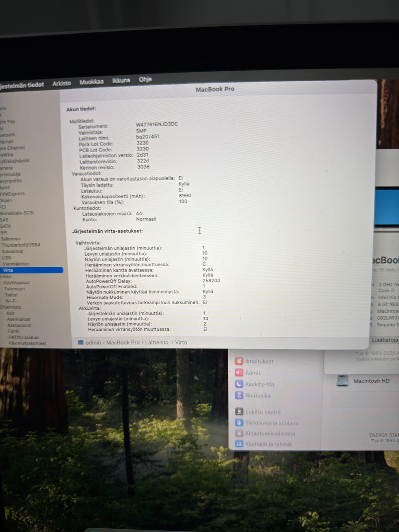Click the Macintosh HD disk icon
The height and width of the screenshot is (532, 399).
point(342,381)
